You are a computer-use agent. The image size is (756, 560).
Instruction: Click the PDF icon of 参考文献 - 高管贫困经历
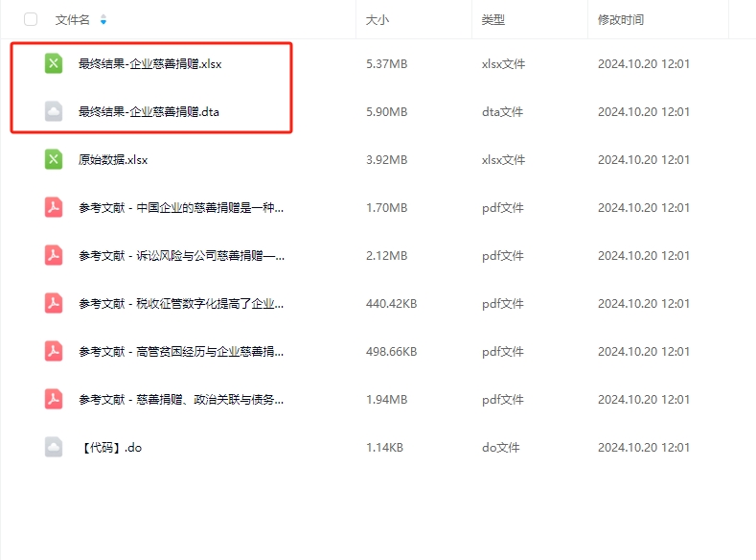pyautogui.click(x=54, y=351)
